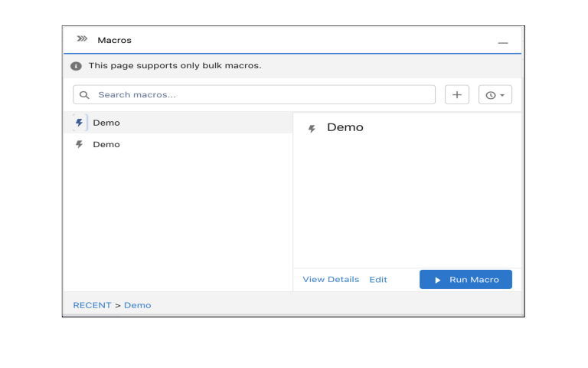Image resolution: width=588 pixels, height=368 pixels.
Task: Click the lightning icon in the detail pane header
Action: pyautogui.click(x=312, y=129)
